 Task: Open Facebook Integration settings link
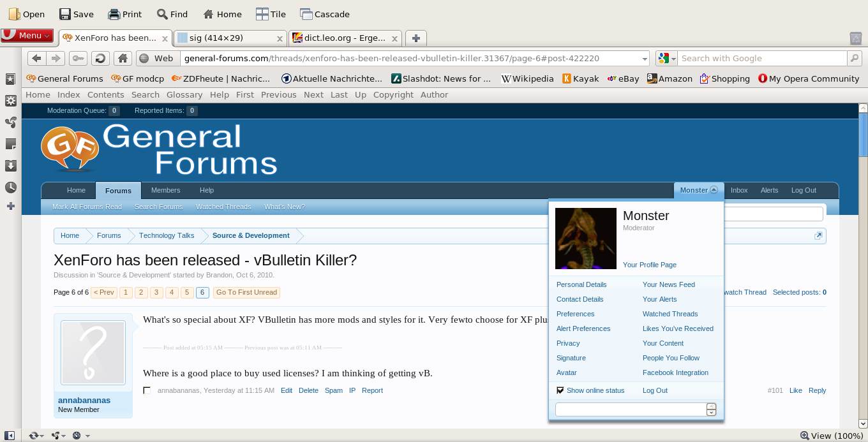675,372
